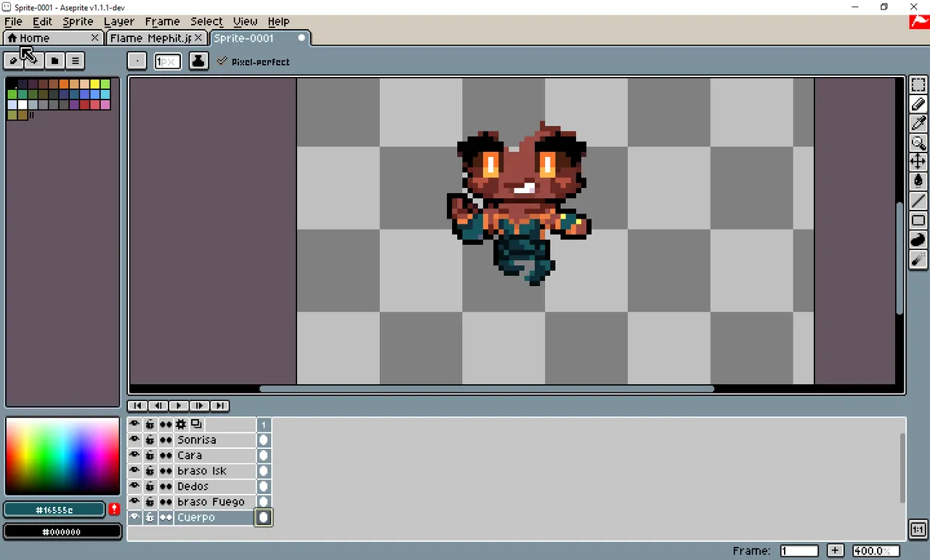Go to previous frame button
The width and height of the screenshot is (930, 560).
(x=158, y=405)
